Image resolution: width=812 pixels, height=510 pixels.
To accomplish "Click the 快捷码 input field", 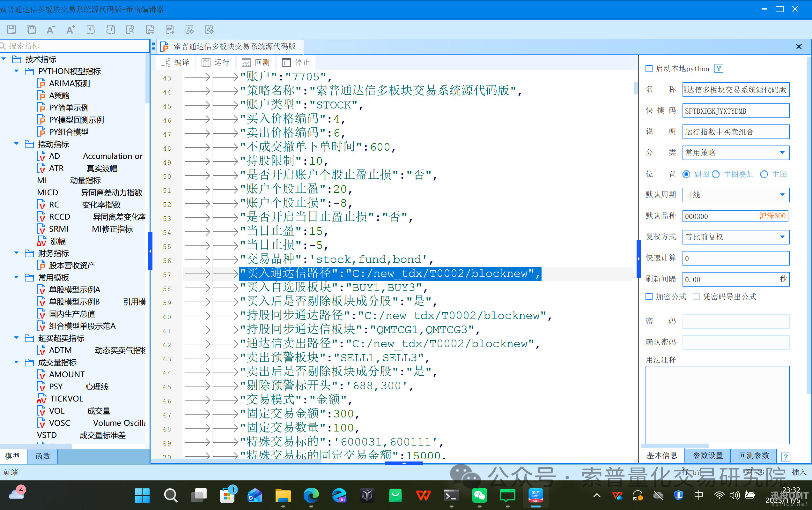I will [x=735, y=111].
